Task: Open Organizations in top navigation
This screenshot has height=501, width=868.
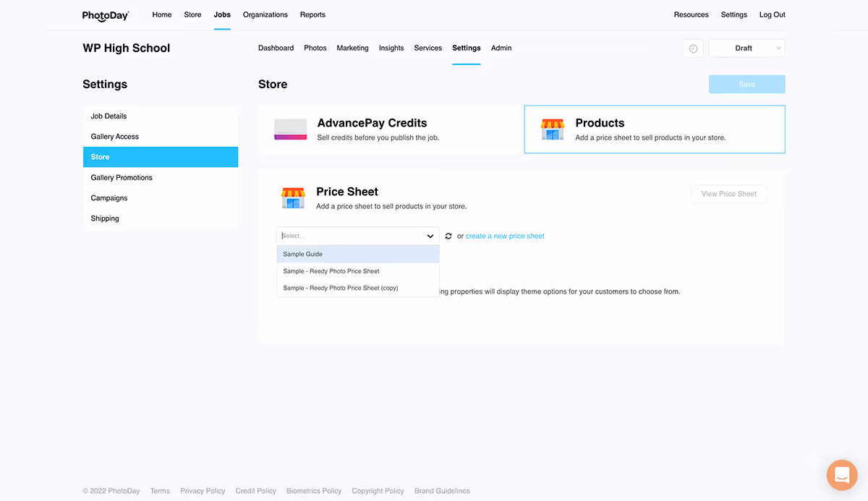Action: click(x=265, y=14)
